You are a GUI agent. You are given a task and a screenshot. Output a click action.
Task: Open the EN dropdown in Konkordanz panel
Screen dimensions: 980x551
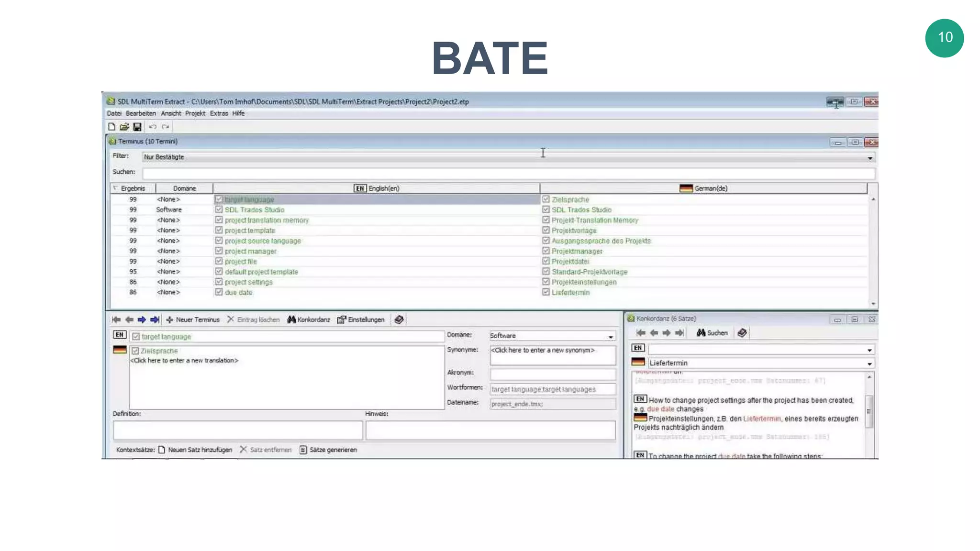869,350
